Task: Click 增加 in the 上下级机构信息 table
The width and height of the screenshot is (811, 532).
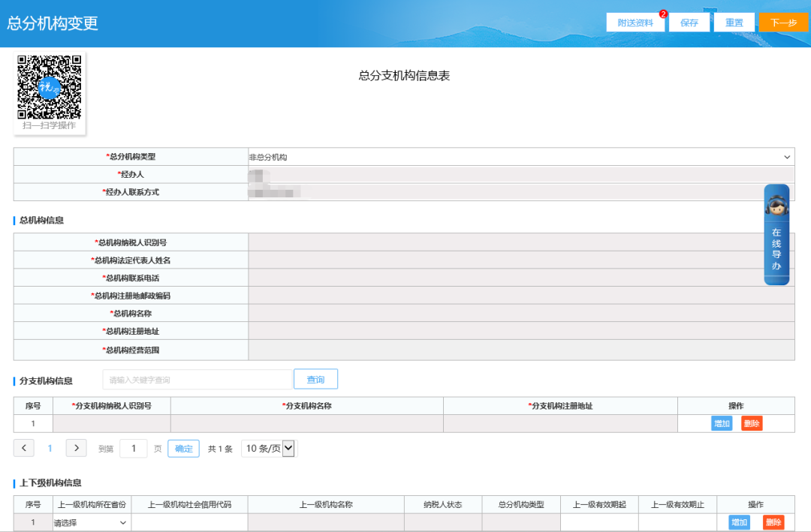Action: (739, 522)
